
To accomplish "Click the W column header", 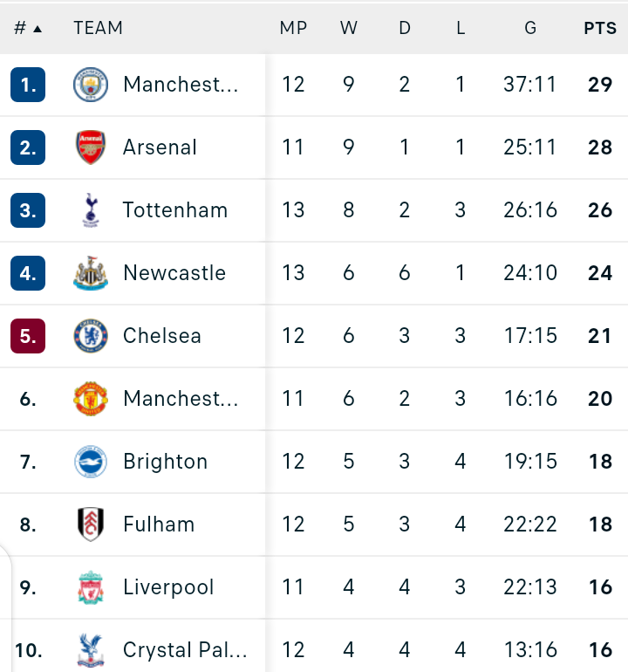I will pos(349,28).
